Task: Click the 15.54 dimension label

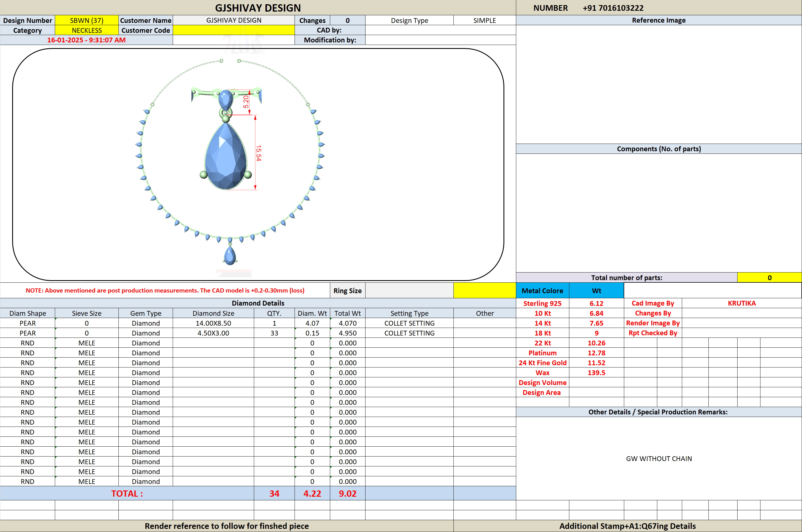Action: pyautogui.click(x=259, y=153)
